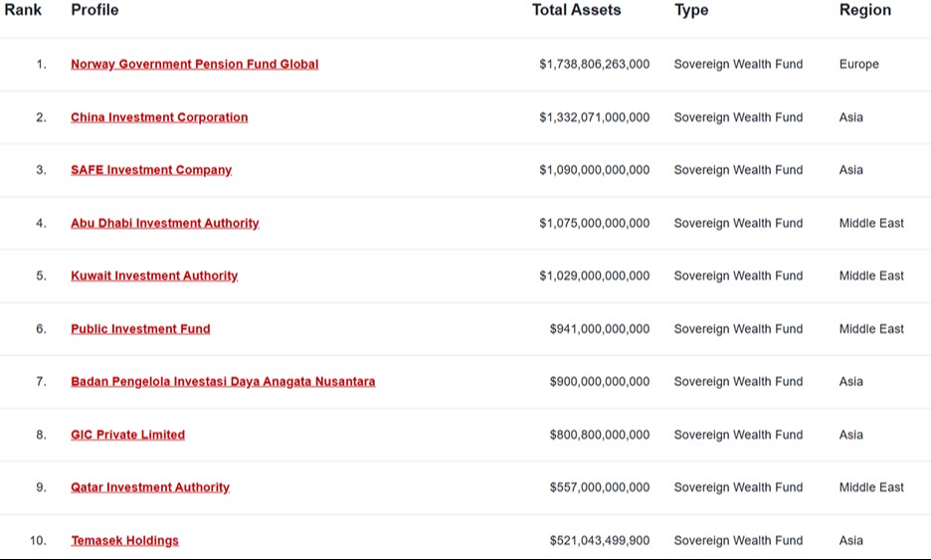Open China Investment Corporation profile link
Viewport: 931px width, 560px height.
tap(159, 117)
